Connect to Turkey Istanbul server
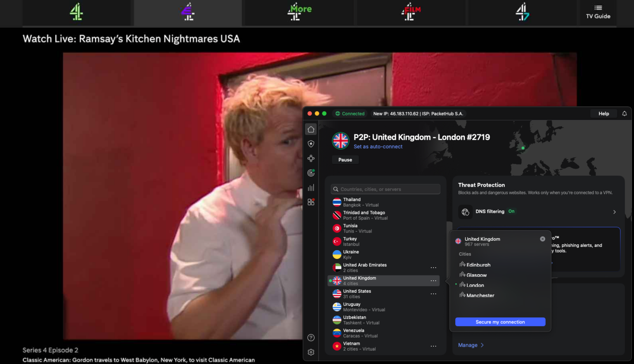This screenshot has width=634, height=364. click(x=384, y=242)
